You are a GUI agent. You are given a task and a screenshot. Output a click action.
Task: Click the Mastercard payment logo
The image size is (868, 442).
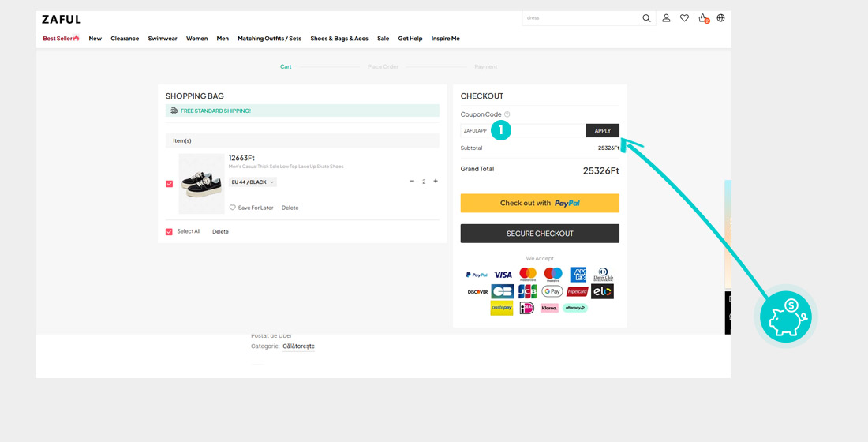(528, 274)
